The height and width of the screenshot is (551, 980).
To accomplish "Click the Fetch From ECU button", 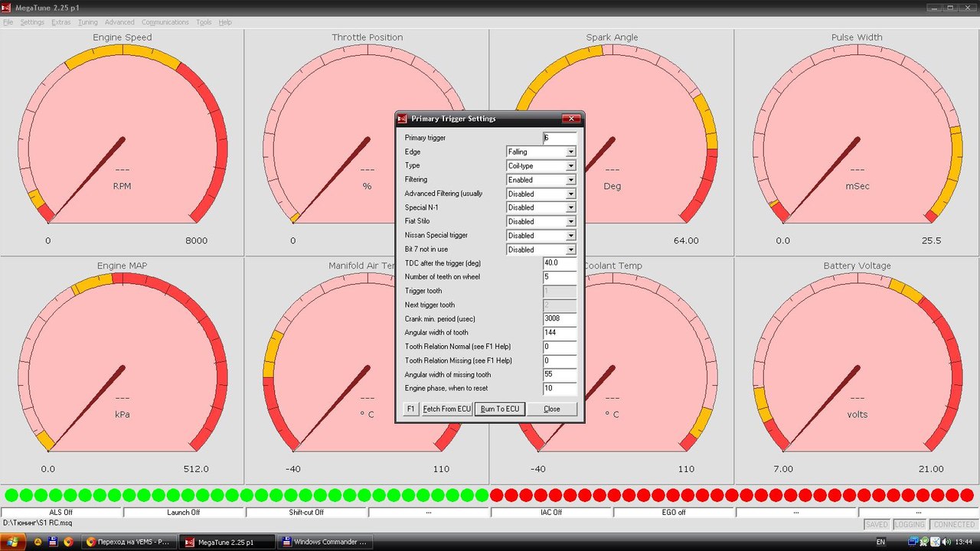I will [x=446, y=409].
